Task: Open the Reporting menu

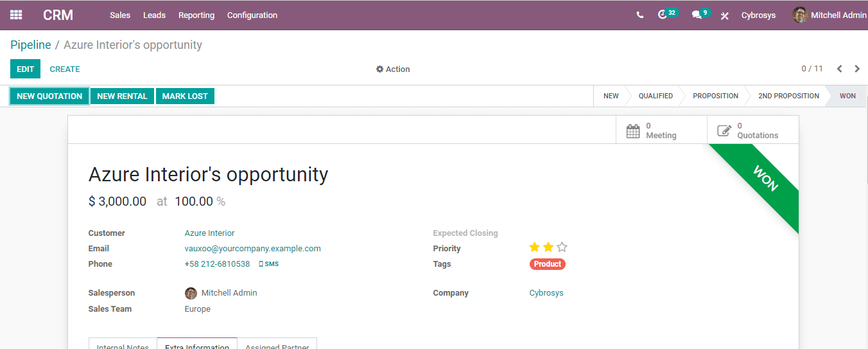Action: coord(196,15)
